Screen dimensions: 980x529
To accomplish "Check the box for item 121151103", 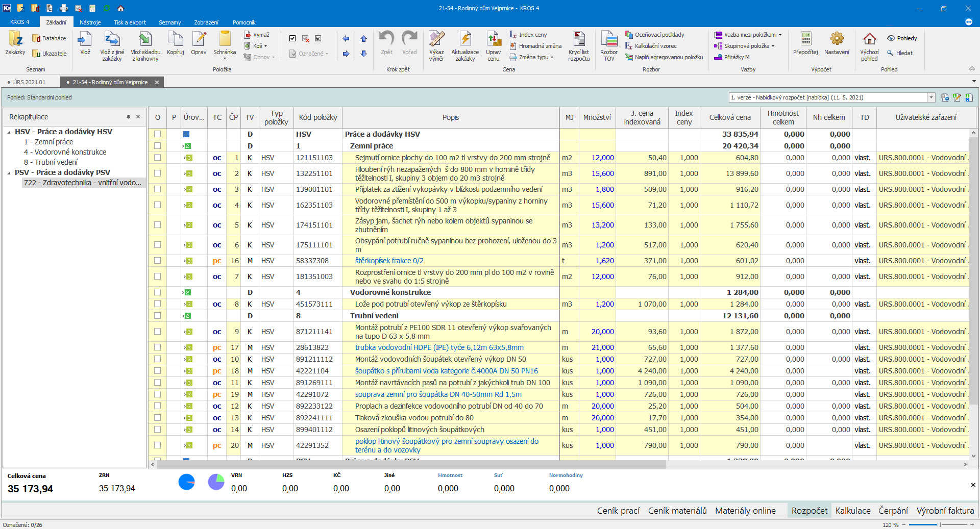I will [157, 158].
